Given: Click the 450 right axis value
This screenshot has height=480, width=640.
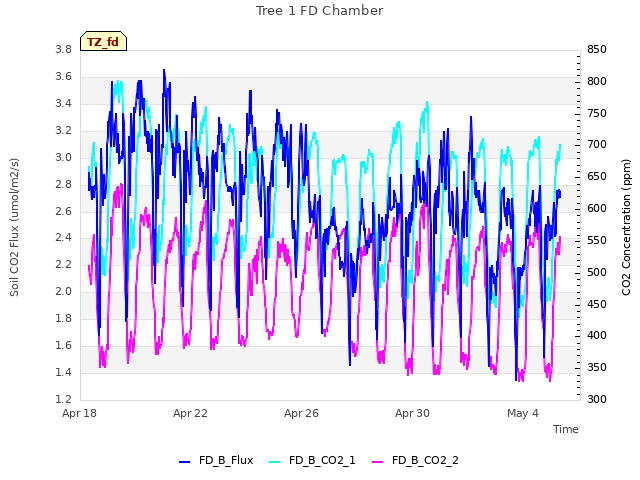Looking at the screenshot, I should (x=597, y=304).
